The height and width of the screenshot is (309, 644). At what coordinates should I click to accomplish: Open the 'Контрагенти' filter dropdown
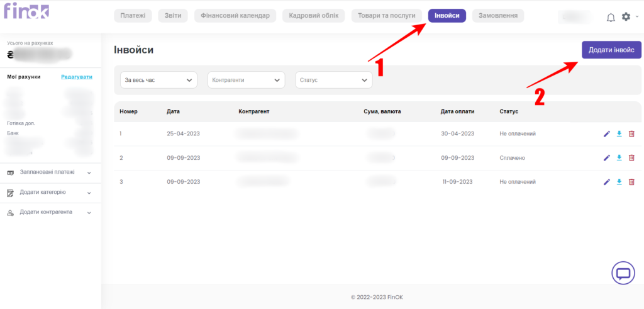click(x=246, y=80)
